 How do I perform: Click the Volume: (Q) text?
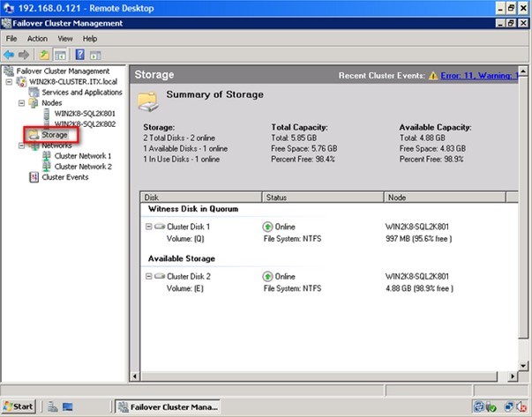click(x=185, y=239)
